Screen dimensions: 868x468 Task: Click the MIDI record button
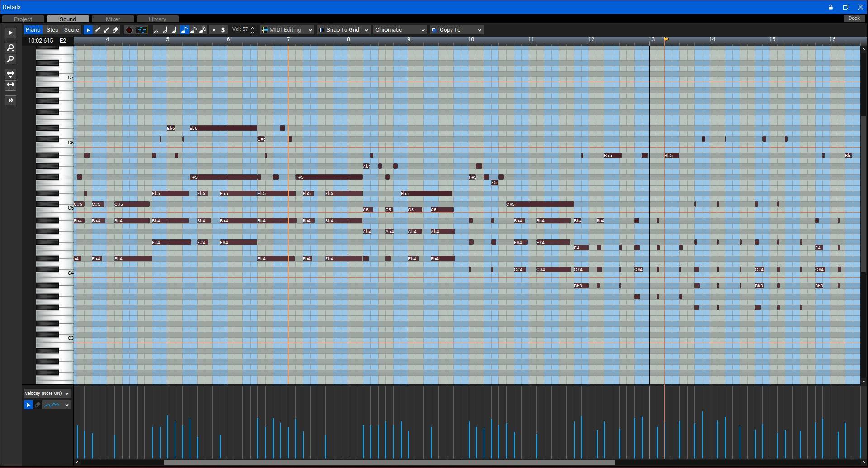click(129, 30)
